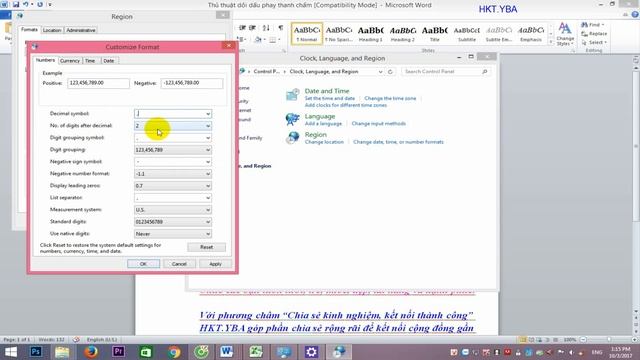Open Location tab in Region window

52,30
